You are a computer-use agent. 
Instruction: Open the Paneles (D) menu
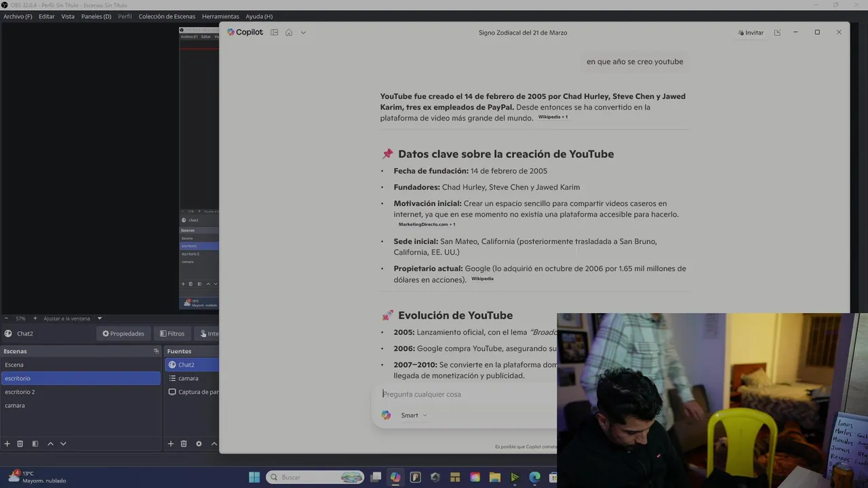click(x=96, y=16)
